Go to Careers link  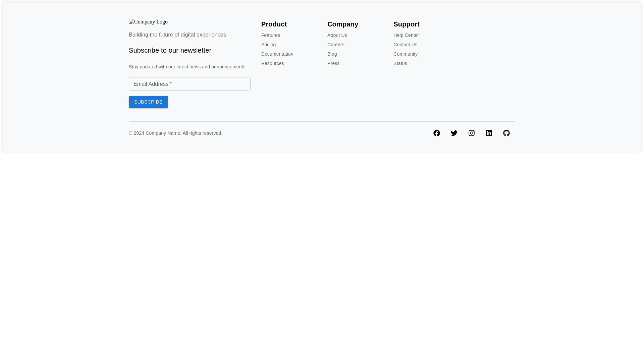click(335, 45)
